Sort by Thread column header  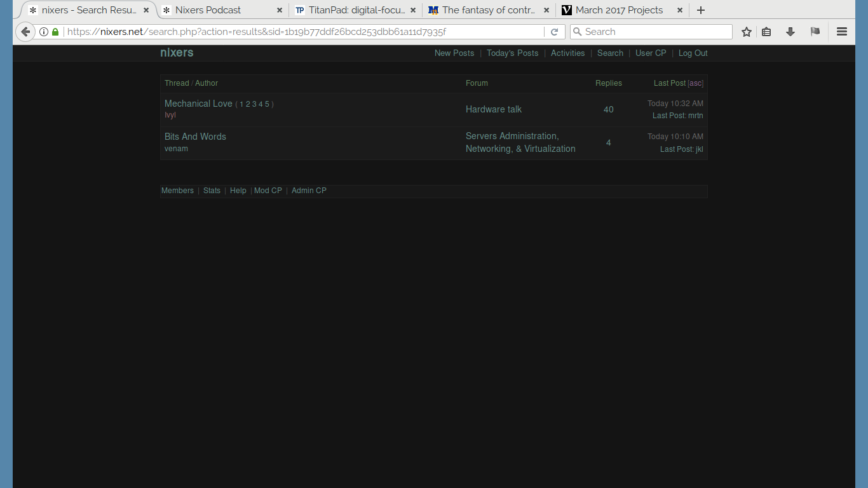[x=177, y=83]
